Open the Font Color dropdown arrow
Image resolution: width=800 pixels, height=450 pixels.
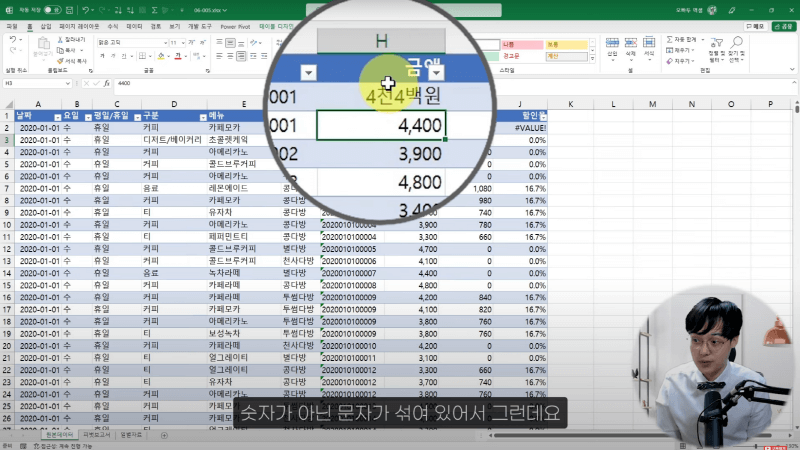(186, 56)
